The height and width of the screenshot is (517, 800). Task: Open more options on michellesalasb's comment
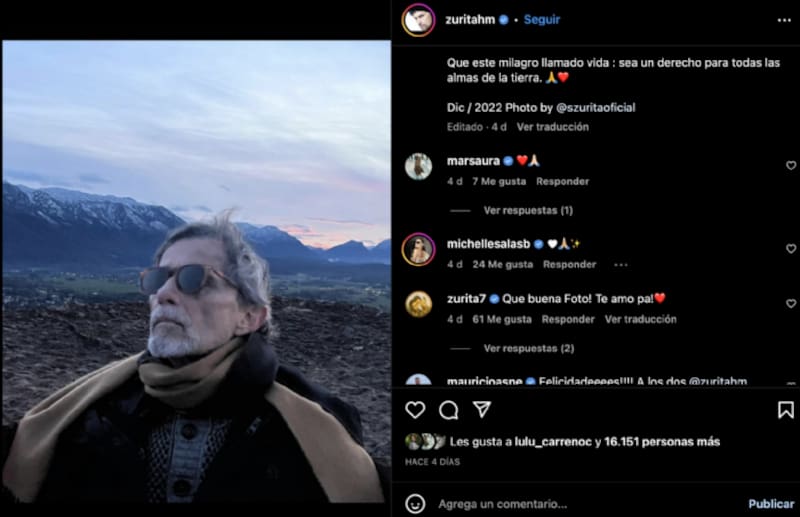[620, 265]
